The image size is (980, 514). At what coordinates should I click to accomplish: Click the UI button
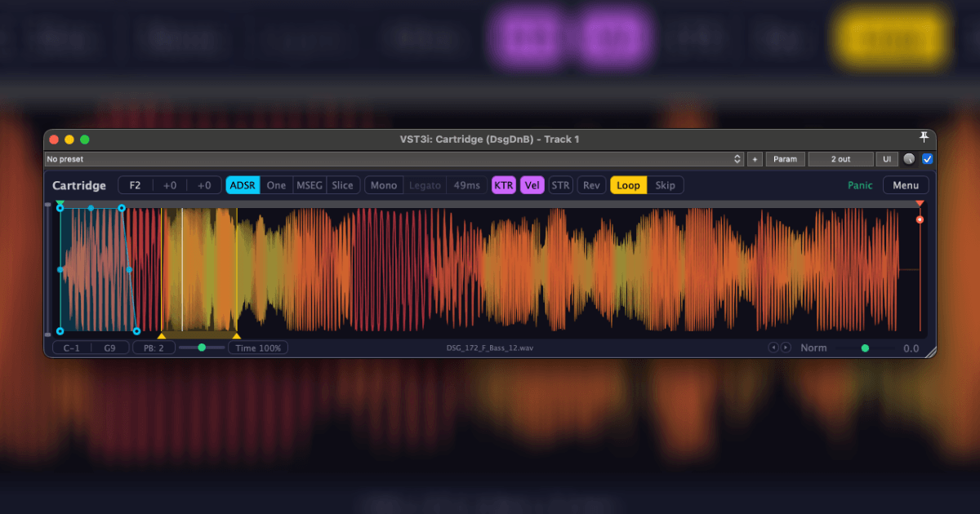tap(887, 159)
